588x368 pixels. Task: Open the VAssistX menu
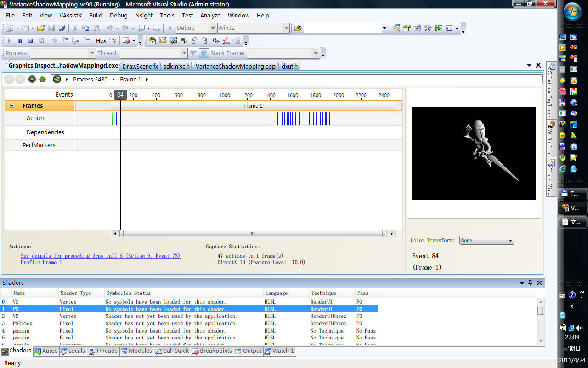click(70, 15)
